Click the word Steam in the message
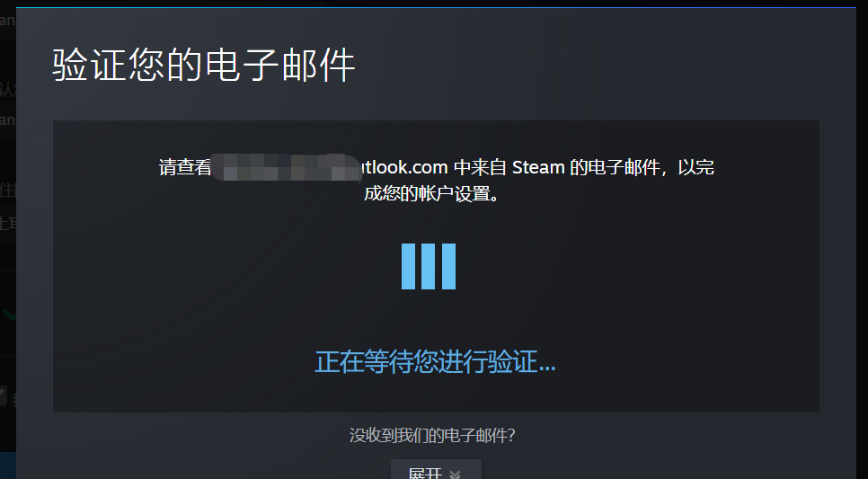This screenshot has width=868, height=479. tap(538, 166)
